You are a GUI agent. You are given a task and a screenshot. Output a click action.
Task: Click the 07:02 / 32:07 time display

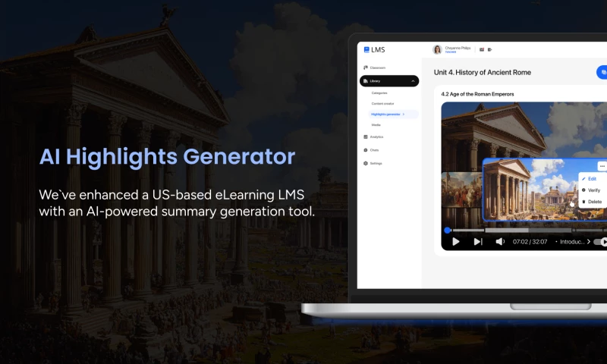click(x=530, y=242)
